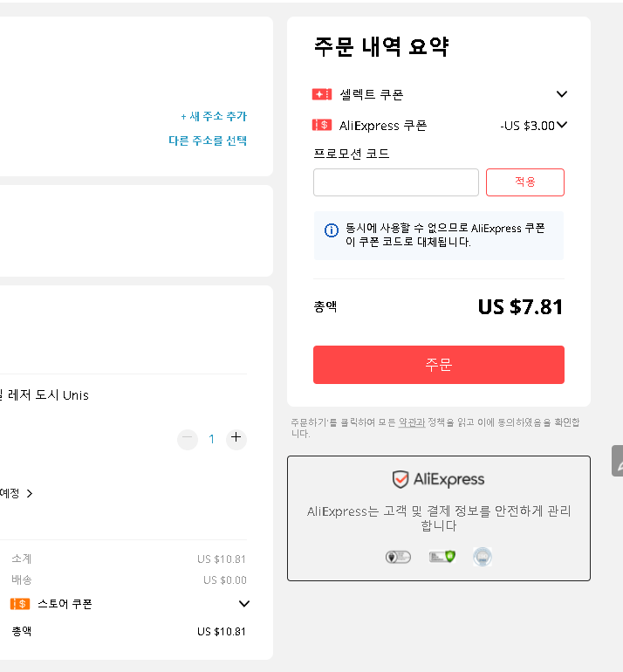Image resolution: width=623 pixels, height=672 pixels.
Task: Expand the 스토어 쿠폰 chevron
Action: [x=243, y=604]
